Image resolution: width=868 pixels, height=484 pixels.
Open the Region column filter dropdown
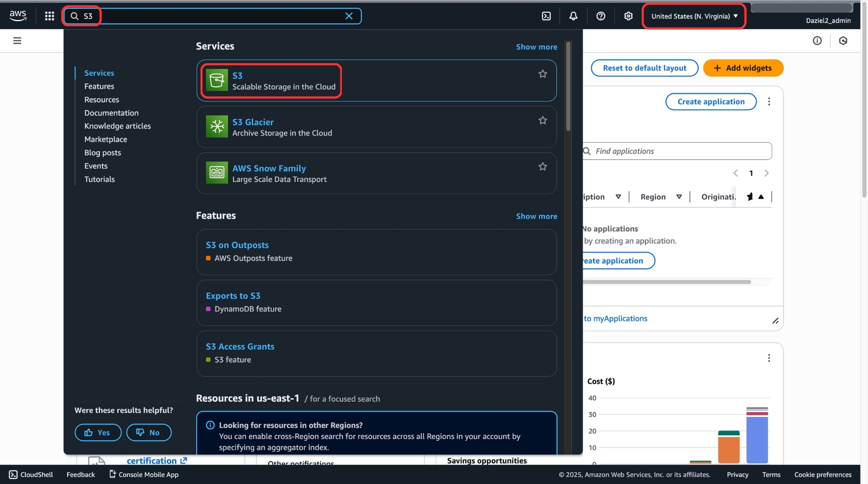coord(679,197)
